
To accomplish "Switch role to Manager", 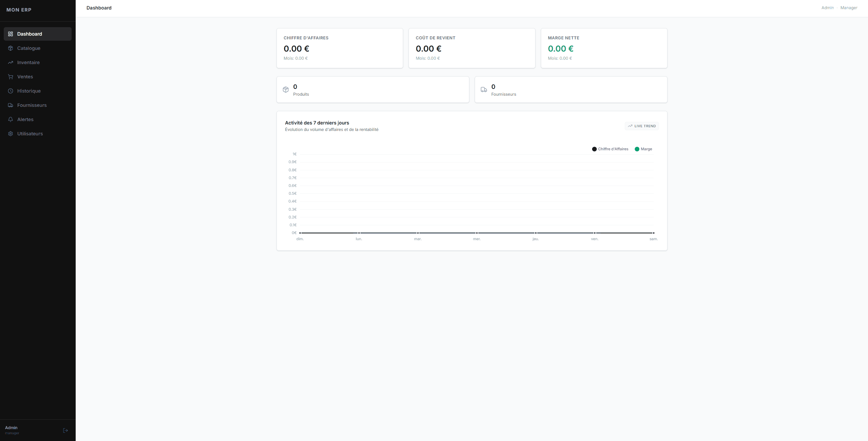I will (849, 7).
